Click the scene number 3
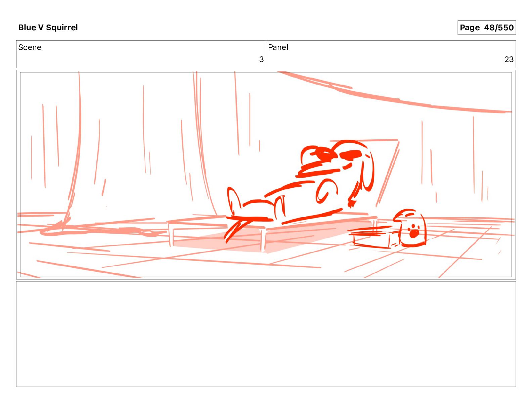 tap(261, 59)
